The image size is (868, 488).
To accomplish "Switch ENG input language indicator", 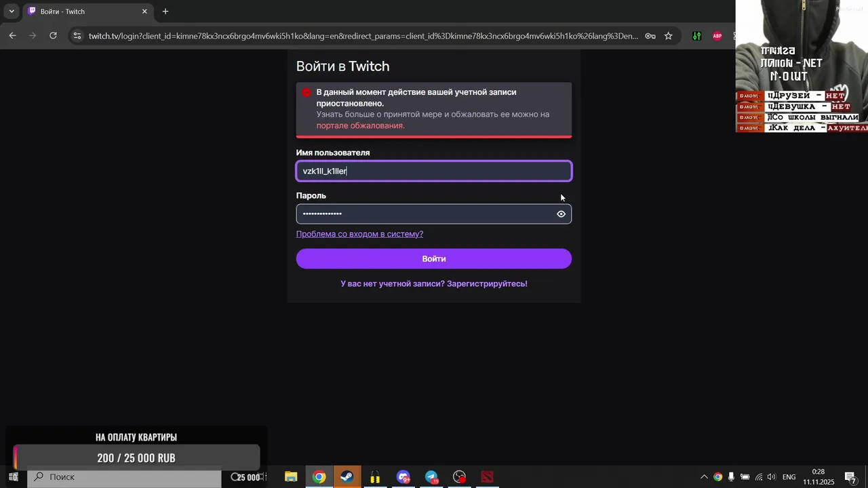I will tap(789, 477).
